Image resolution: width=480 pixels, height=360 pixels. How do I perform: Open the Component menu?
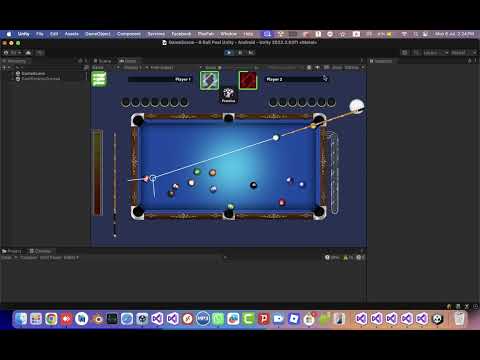pyautogui.click(x=129, y=34)
